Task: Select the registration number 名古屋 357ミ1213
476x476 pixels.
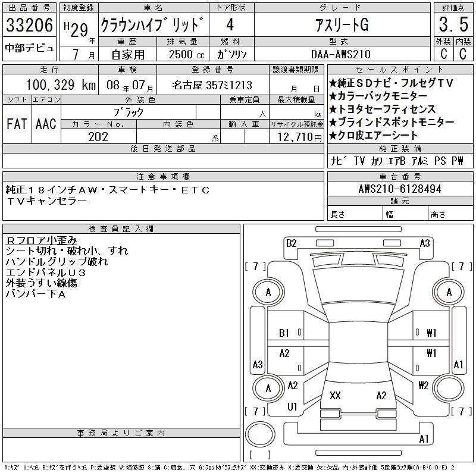Action: (x=212, y=85)
